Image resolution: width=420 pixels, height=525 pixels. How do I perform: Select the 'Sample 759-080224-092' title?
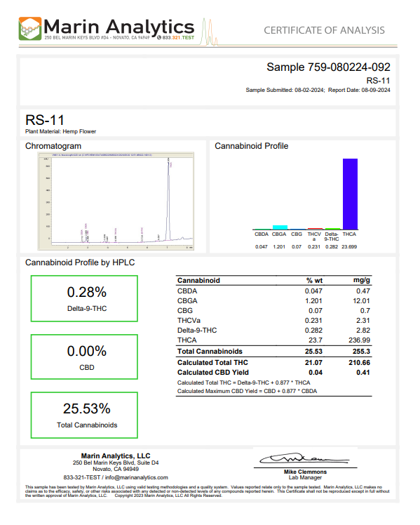pos(328,67)
